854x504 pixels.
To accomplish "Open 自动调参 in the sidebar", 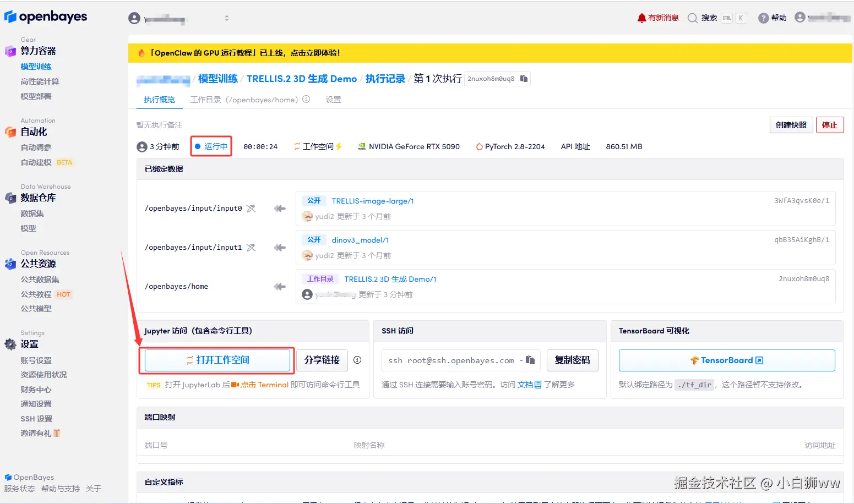I will tap(36, 147).
